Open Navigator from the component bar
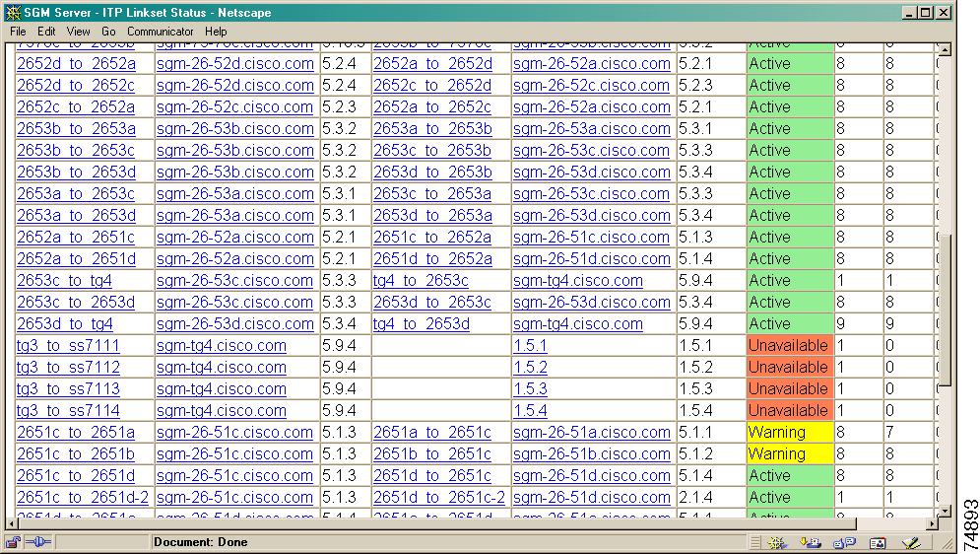Screen dimensions: 980x554 pyautogui.click(x=777, y=543)
